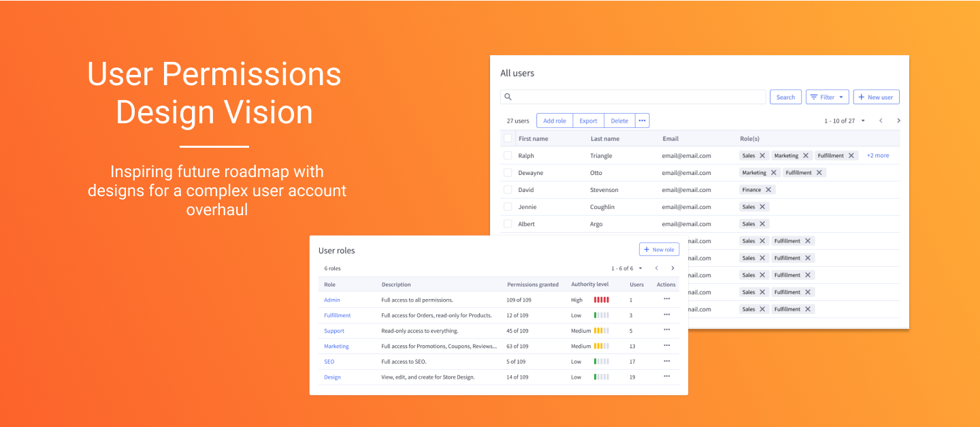This screenshot has width=980, height=427.
Task: Go to previous page in User roles
Action: pos(656,268)
